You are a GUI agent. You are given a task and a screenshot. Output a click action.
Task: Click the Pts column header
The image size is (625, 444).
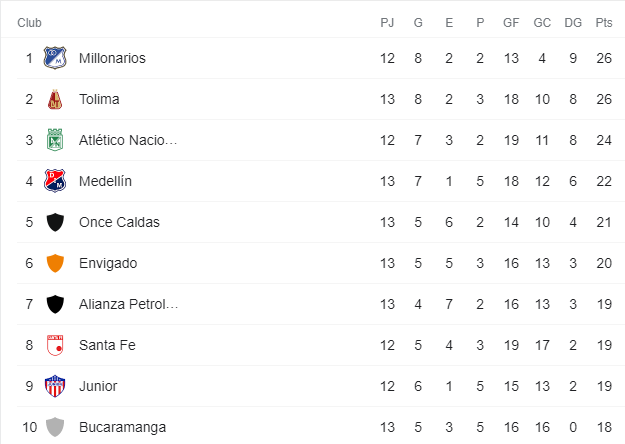click(x=604, y=23)
